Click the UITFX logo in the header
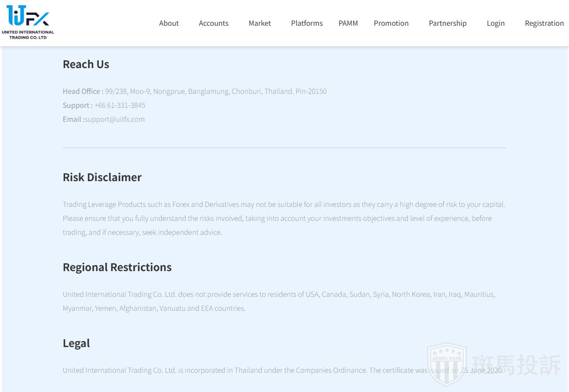This screenshot has width=569, height=392. pos(28,22)
